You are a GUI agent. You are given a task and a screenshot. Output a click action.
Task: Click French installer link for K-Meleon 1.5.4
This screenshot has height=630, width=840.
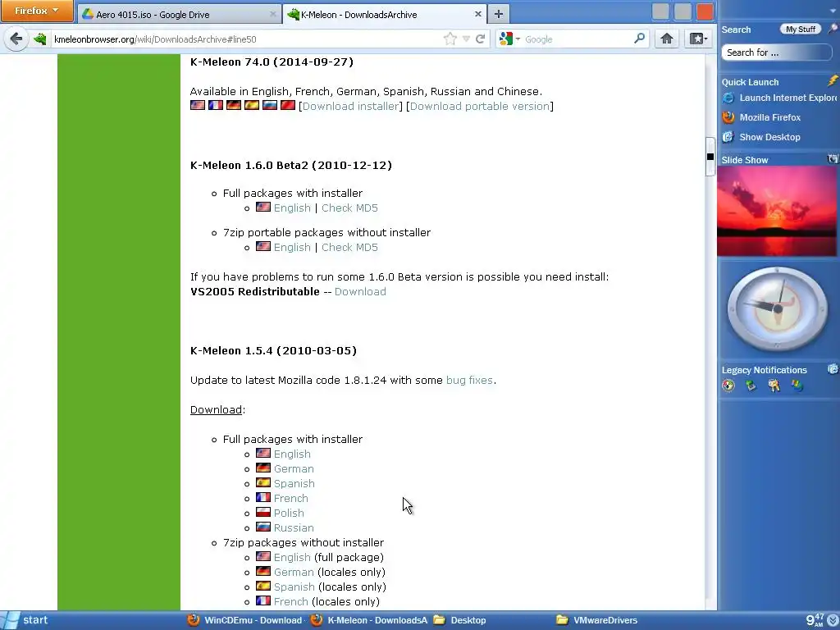coord(291,498)
